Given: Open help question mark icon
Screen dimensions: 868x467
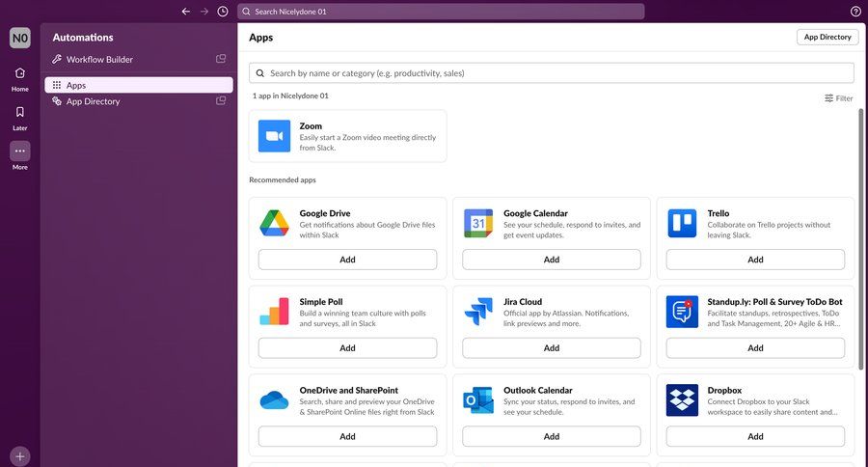Looking at the screenshot, I should pyautogui.click(x=855, y=11).
